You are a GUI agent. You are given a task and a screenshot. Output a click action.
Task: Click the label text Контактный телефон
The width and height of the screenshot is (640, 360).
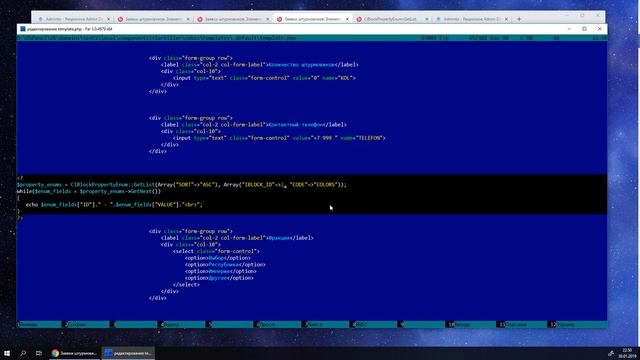tap(296, 124)
